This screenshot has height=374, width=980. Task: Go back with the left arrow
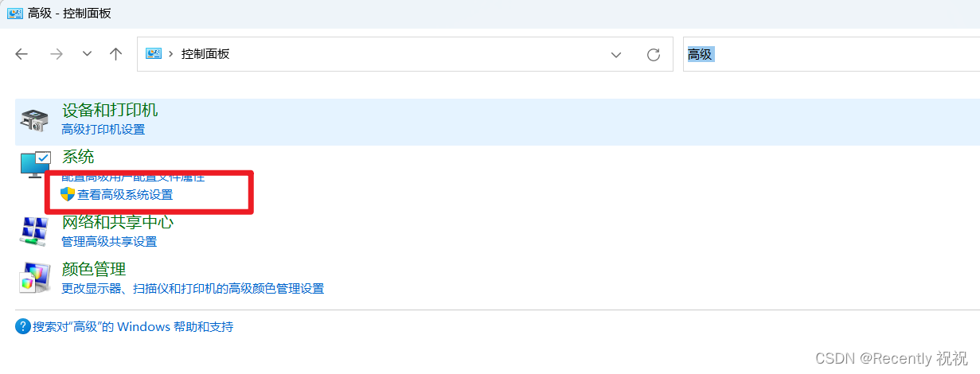coord(21,54)
